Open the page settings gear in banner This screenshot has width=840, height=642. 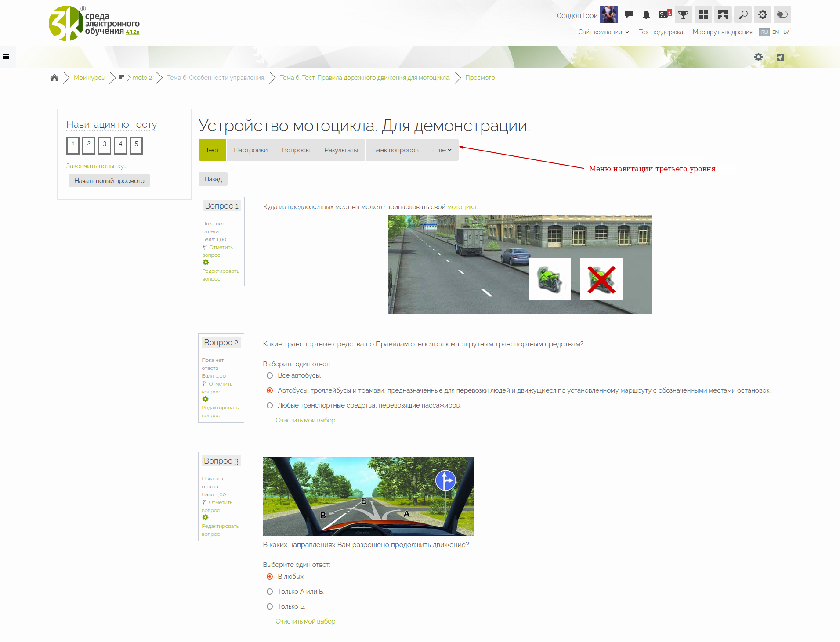[x=758, y=57]
